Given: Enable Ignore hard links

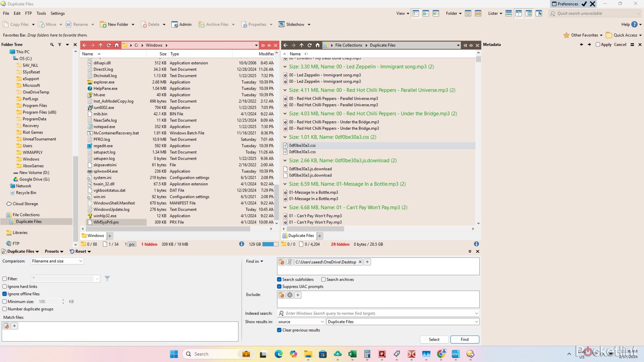Looking at the screenshot, I should pyautogui.click(x=5, y=286).
